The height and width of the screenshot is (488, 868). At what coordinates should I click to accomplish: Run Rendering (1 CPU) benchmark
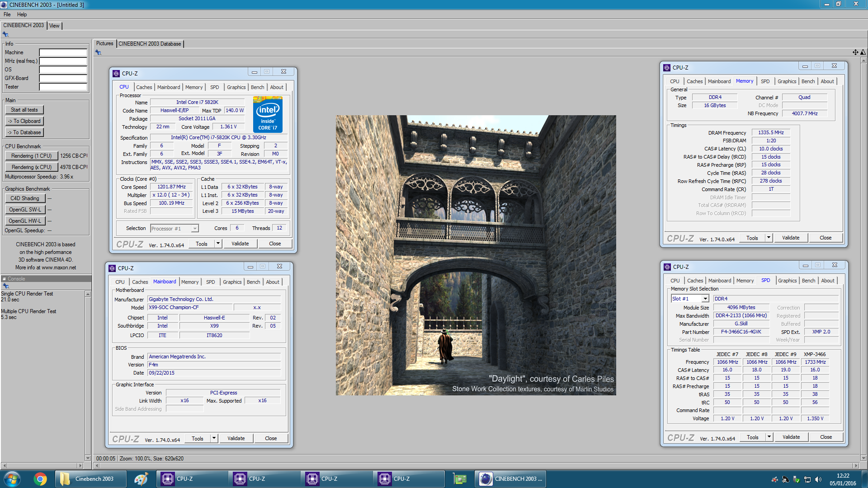pos(32,156)
